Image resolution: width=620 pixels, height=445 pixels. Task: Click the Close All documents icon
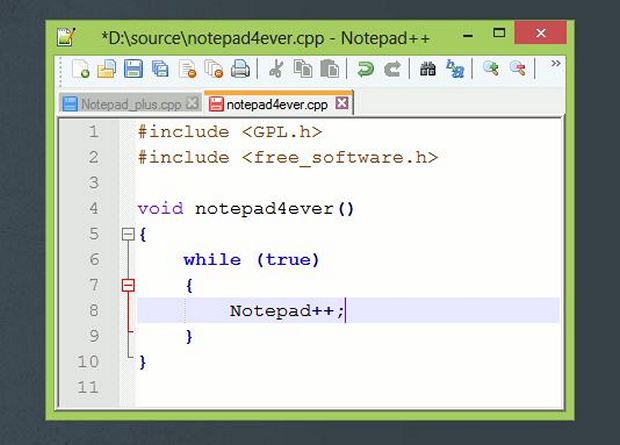click(214, 69)
